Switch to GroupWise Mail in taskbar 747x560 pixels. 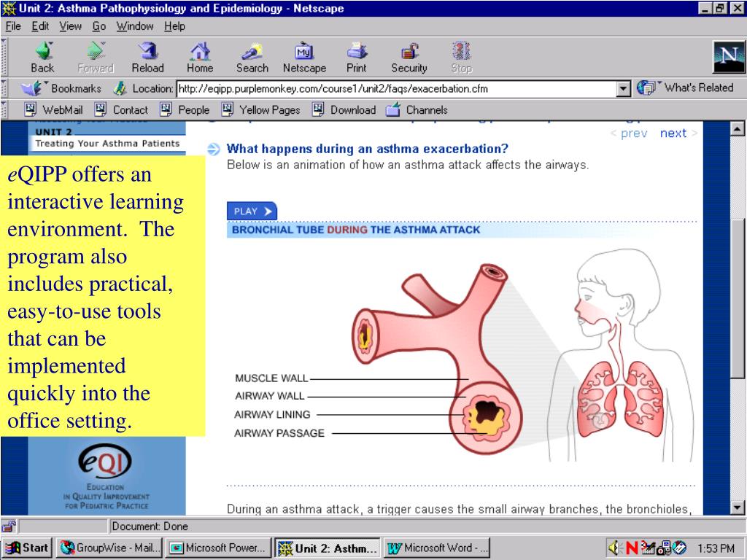pyautogui.click(x=109, y=548)
